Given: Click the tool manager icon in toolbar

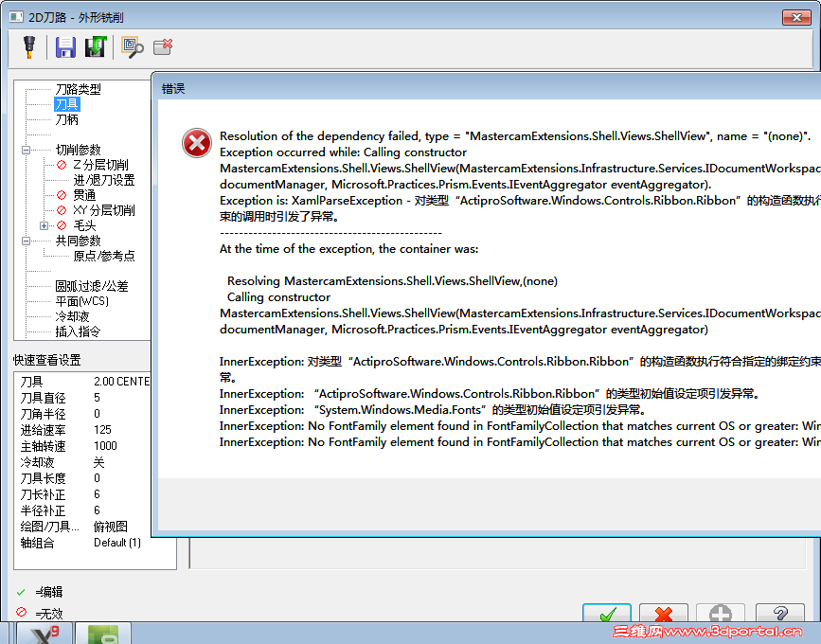Looking at the screenshot, I should tap(29, 47).
